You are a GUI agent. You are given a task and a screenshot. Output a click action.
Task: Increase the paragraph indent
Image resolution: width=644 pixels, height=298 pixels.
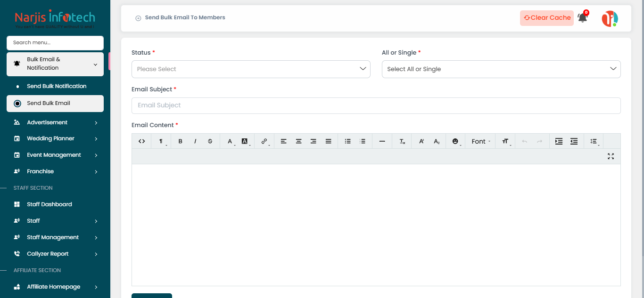click(x=559, y=141)
